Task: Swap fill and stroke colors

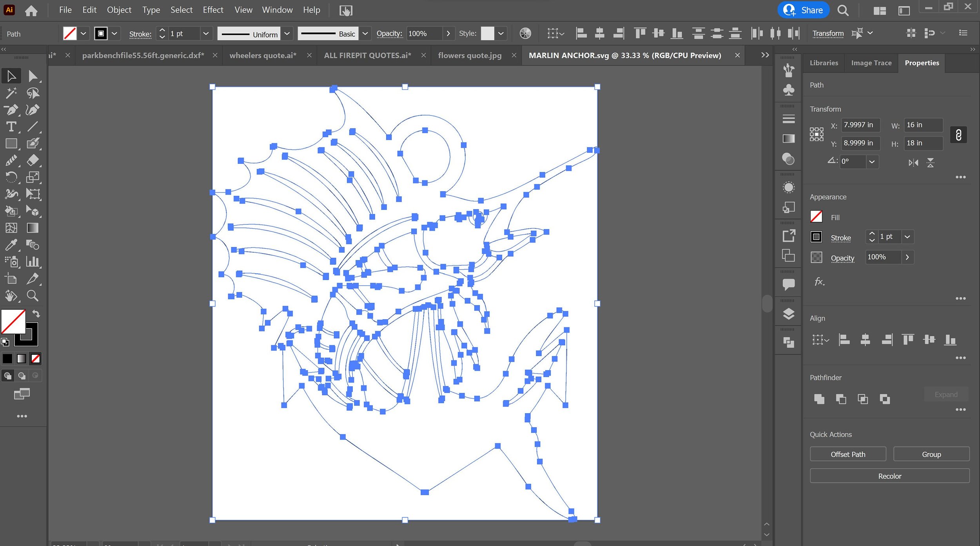Action: (36, 314)
